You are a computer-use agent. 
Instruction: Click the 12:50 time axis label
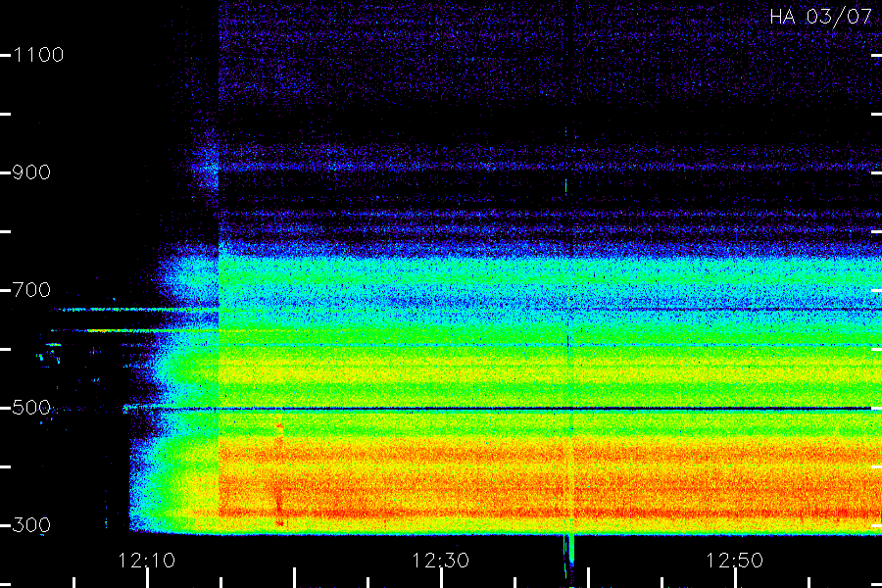(x=734, y=561)
